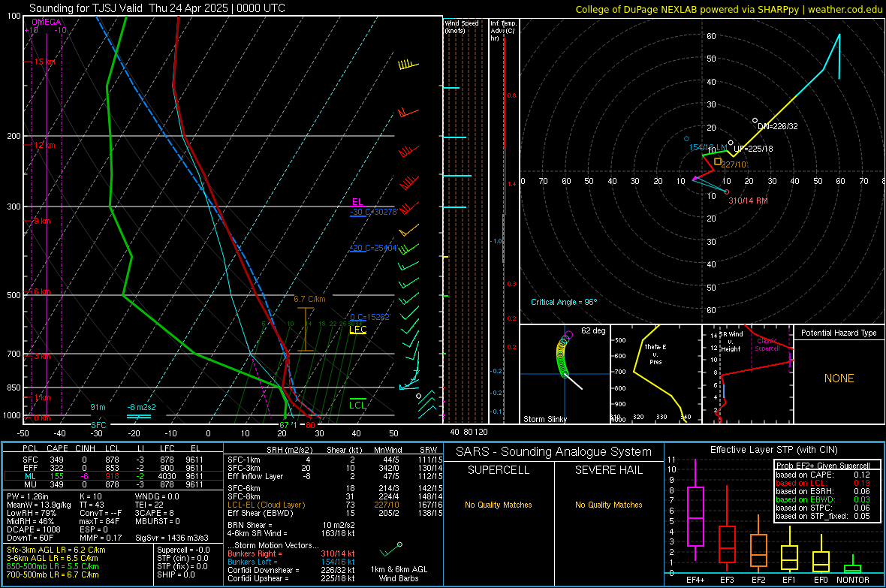Click the SUPERCELL column header
This screenshot has height=588, width=886.
(x=499, y=470)
